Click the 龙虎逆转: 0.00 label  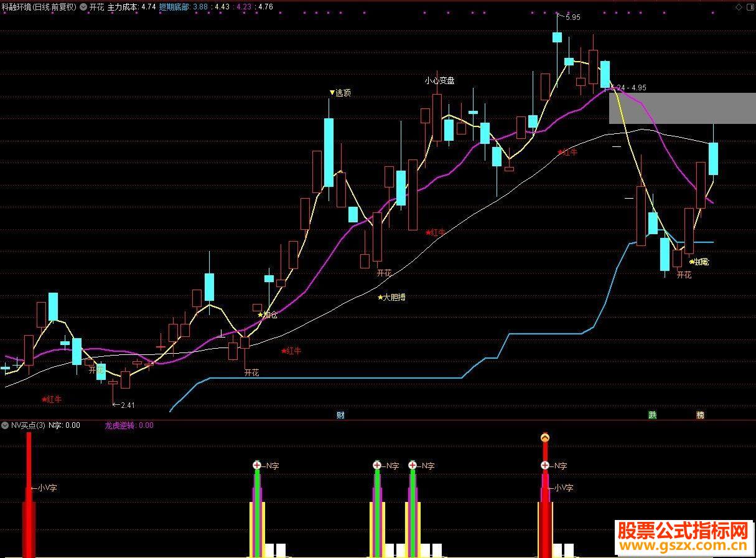(x=129, y=425)
